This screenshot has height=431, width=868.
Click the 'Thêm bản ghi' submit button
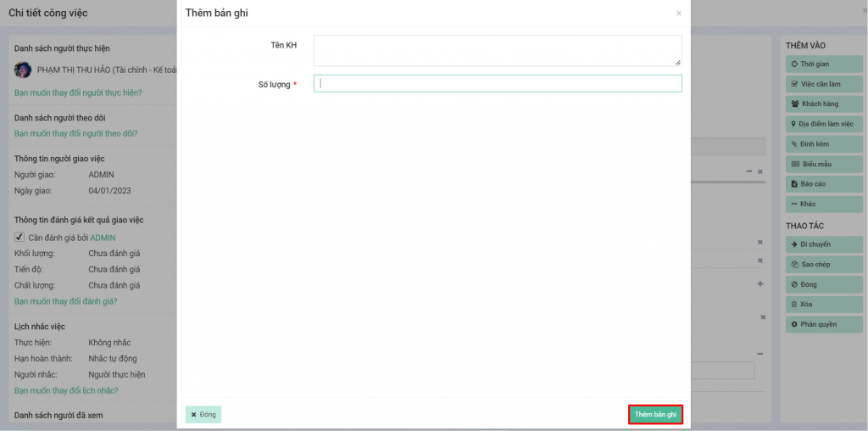coord(655,415)
